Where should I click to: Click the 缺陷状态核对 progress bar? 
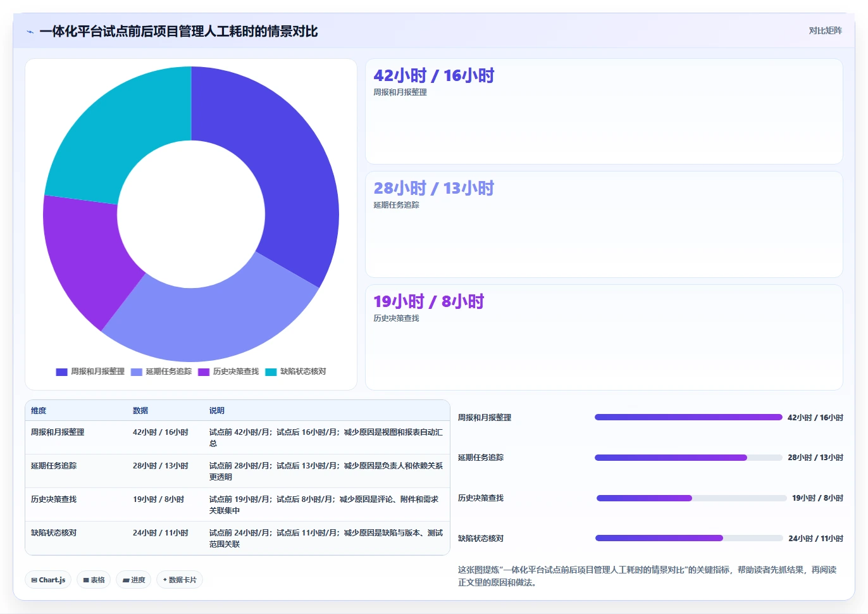(x=689, y=538)
